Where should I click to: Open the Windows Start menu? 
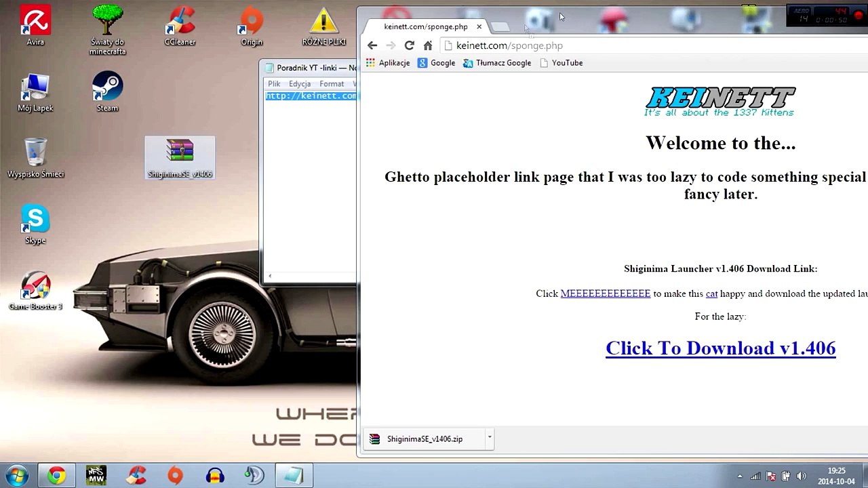click(x=17, y=475)
